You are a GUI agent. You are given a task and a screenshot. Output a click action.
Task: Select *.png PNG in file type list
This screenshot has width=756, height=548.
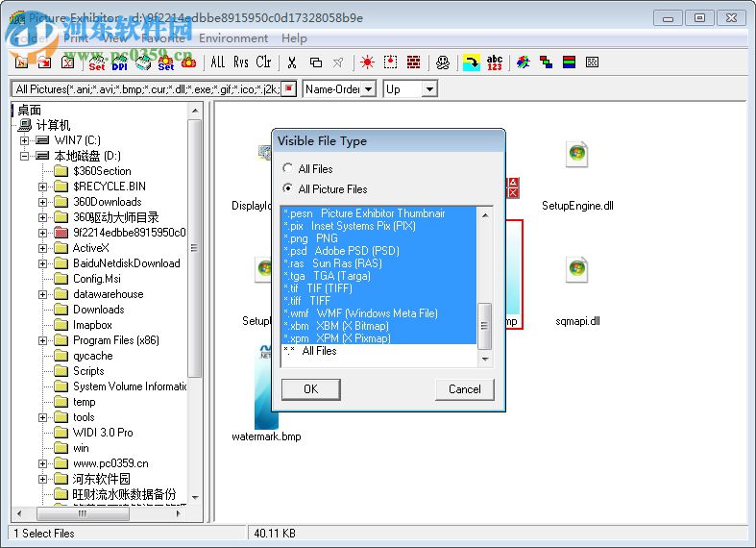(x=378, y=238)
